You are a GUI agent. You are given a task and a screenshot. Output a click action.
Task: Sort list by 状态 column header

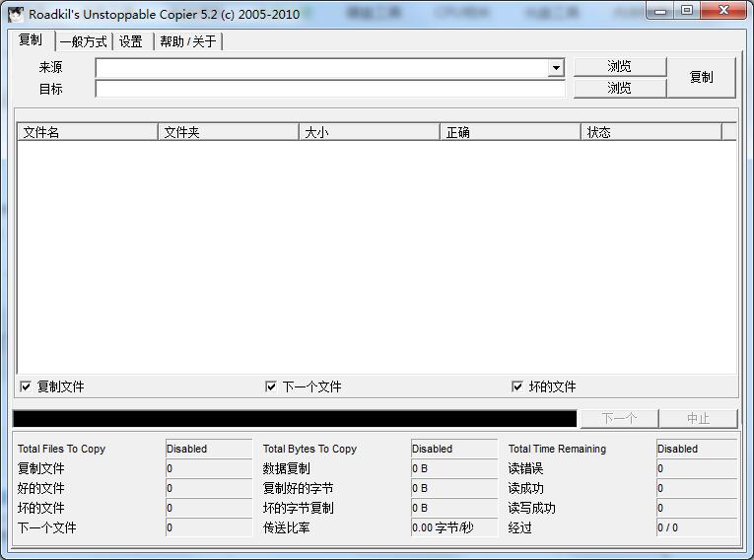[651, 132]
